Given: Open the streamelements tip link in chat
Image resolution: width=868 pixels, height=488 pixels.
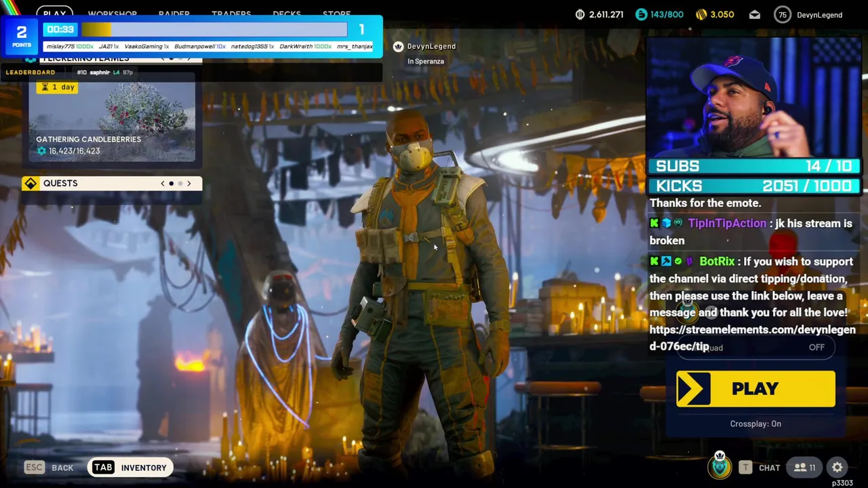Looking at the screenshot, I should [x=753, y=338].
